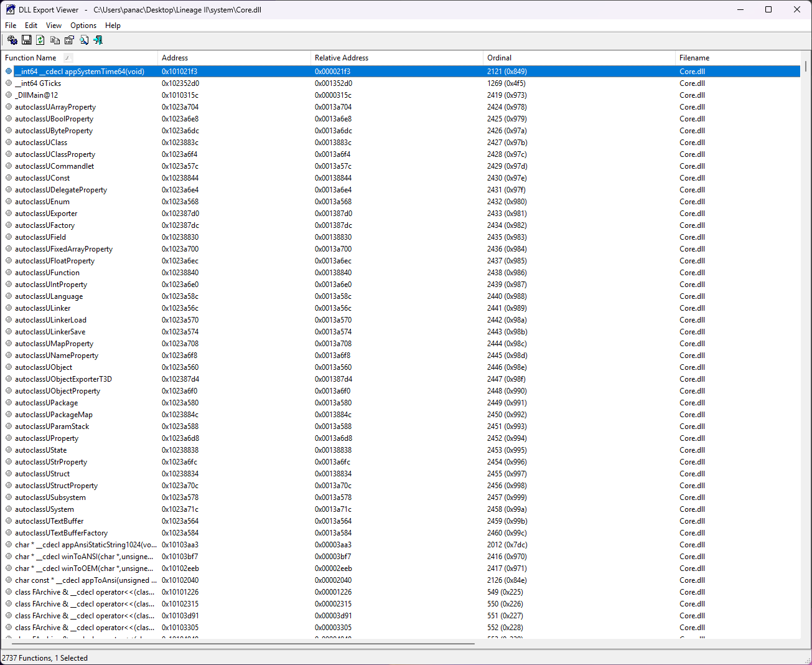Open the File menu
812x665 pixels.
pos(11,26)
